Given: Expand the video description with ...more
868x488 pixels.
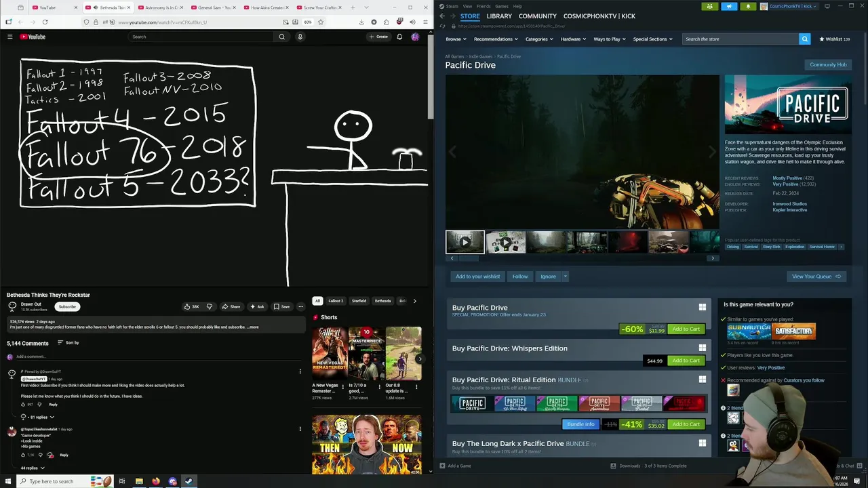Looking at the screenshot, I should pos(253,327).
